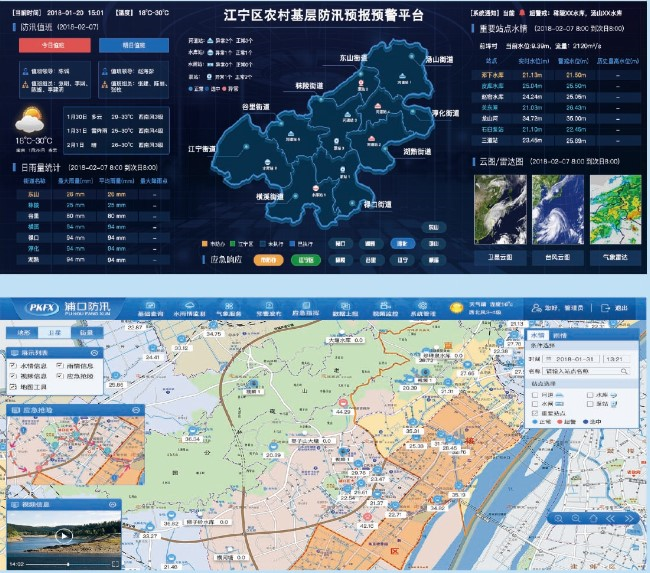Collapse the 展示列表 panel
The image size is (650, 573).
coord(95,353)
